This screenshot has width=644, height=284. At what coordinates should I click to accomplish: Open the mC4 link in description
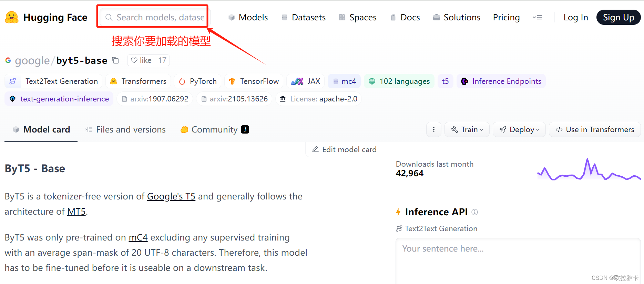pos(138,237)
